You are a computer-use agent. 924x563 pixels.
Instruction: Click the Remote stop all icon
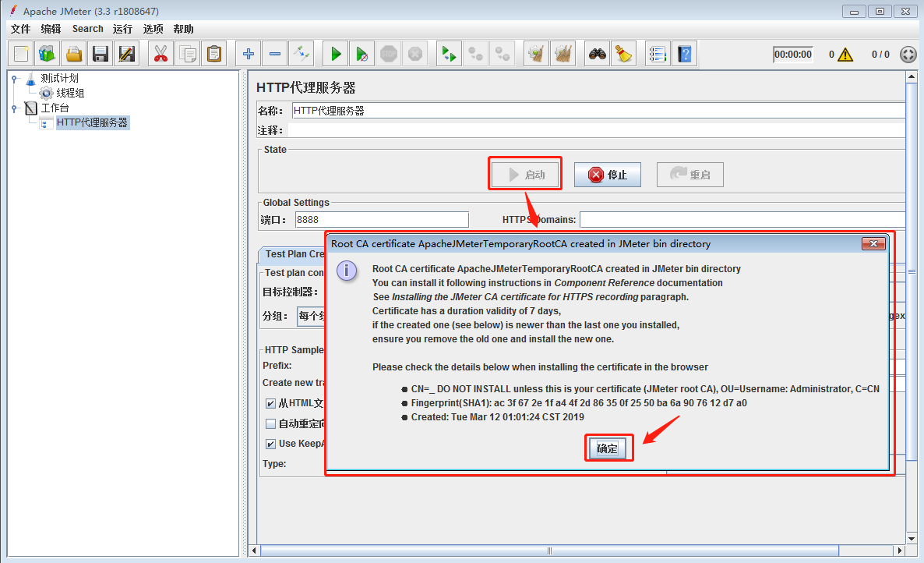tap(475, 55)
